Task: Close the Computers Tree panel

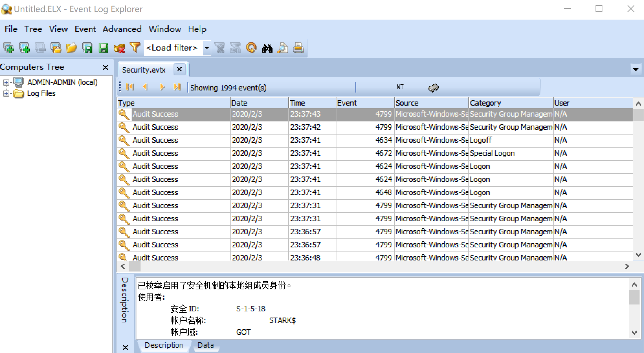Action: (x=106, y=67)
